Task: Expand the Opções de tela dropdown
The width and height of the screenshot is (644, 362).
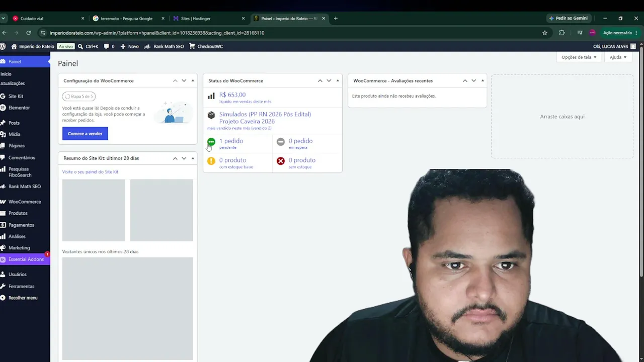Action: (x=579, y=57)
